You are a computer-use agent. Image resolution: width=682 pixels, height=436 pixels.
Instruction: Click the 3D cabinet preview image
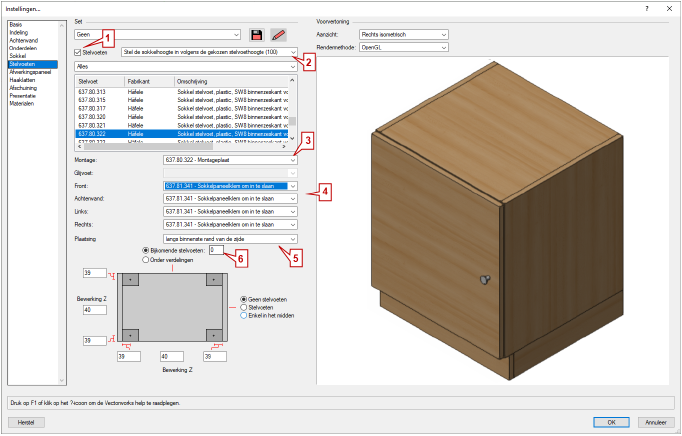[x=493, y=221]
